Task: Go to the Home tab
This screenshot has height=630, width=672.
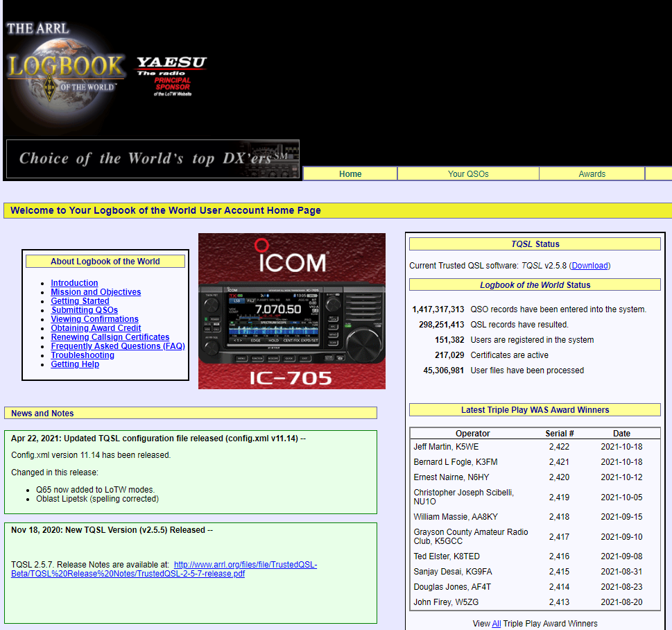Action: 350,173
